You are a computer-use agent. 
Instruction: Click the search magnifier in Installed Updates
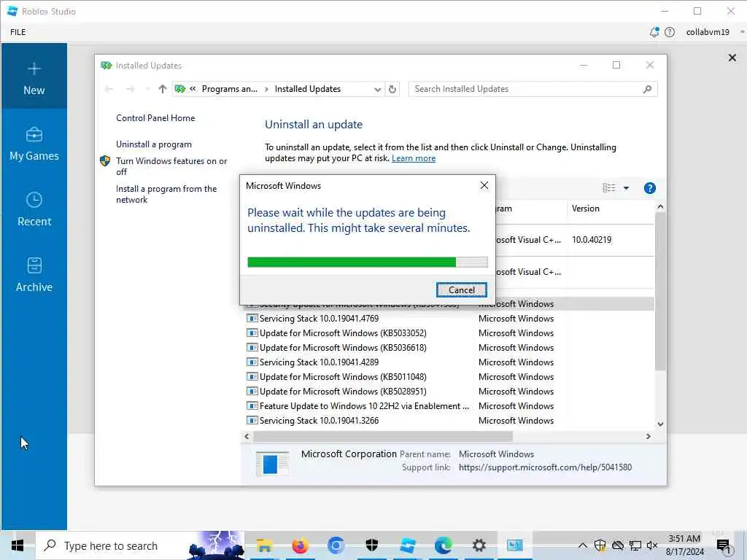pos(647,89)
